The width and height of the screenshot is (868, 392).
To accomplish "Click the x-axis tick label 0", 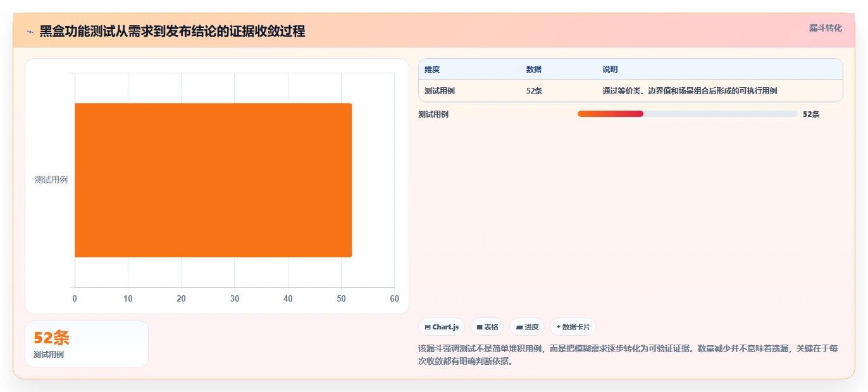I will coord(75,298).
